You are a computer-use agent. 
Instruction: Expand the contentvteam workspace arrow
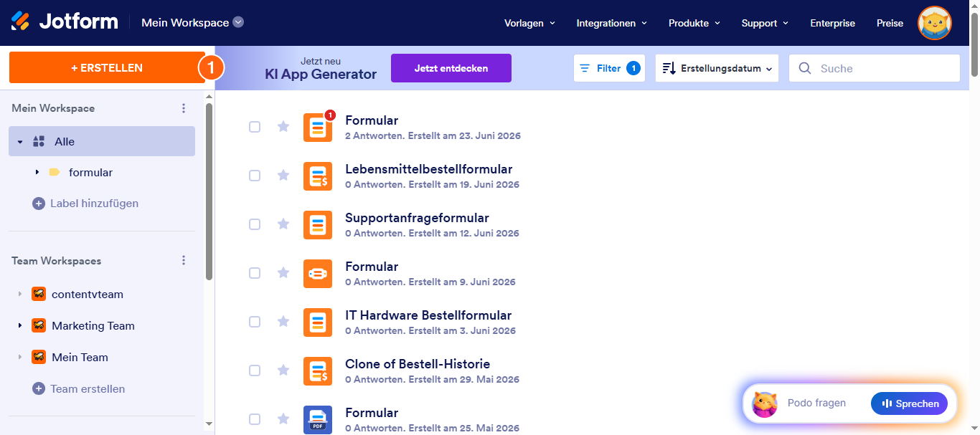coord(20,295)
